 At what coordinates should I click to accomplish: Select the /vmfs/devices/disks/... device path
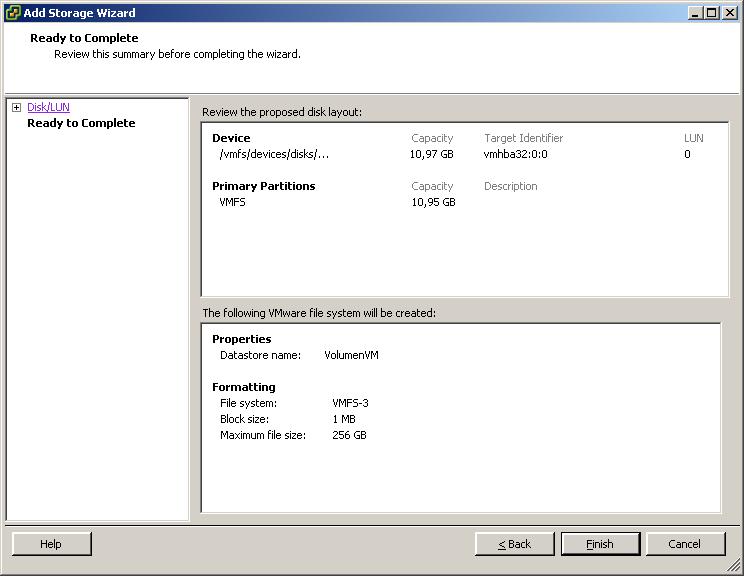(274, 154)
